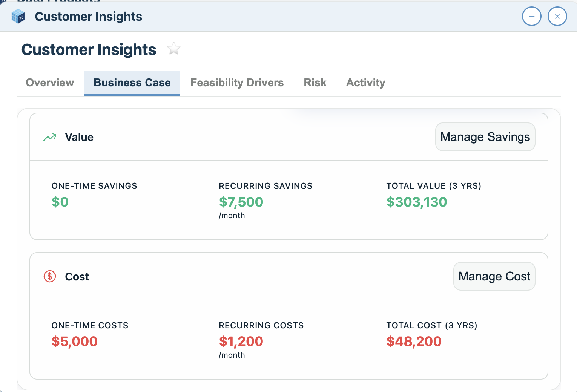The image size is (577, 392).
Task: Click the $303,130 total value figure
Action: tap(416, 202)
